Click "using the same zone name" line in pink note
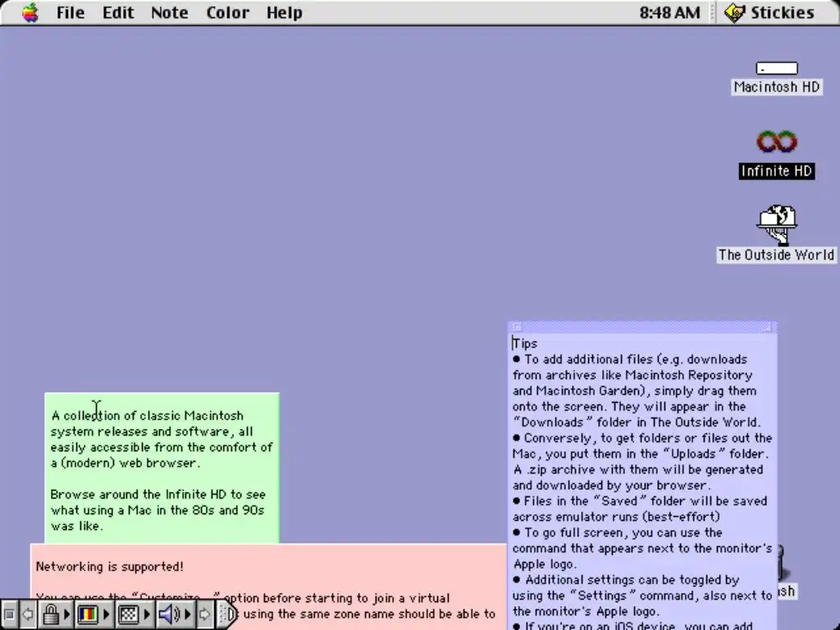The width and height of the screenshot is (840, 630). pos(369,614)
